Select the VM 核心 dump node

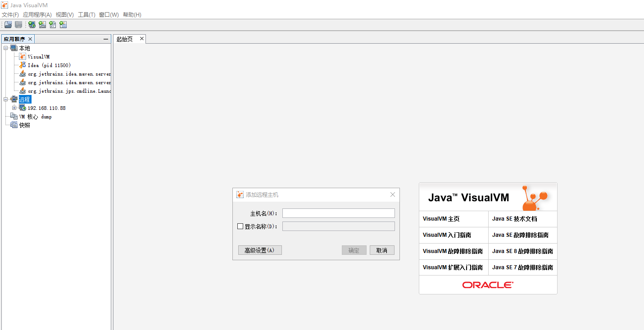[36, 116]
